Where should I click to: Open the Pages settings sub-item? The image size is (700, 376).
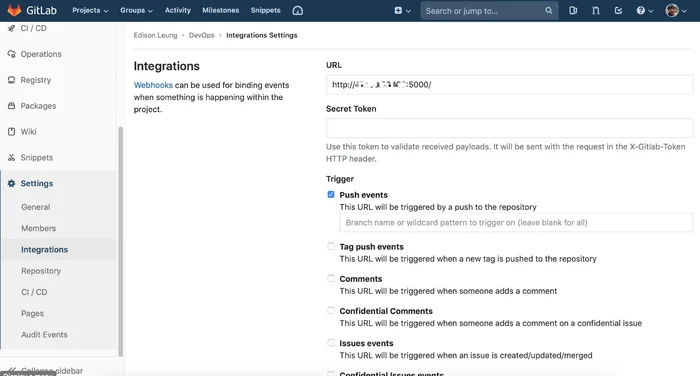coord(33,313)
